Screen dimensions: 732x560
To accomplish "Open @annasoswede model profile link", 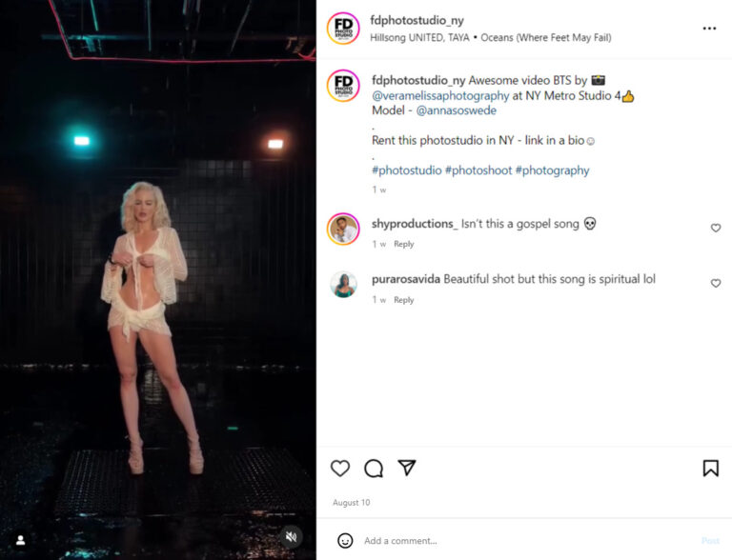I will (457, 110).
